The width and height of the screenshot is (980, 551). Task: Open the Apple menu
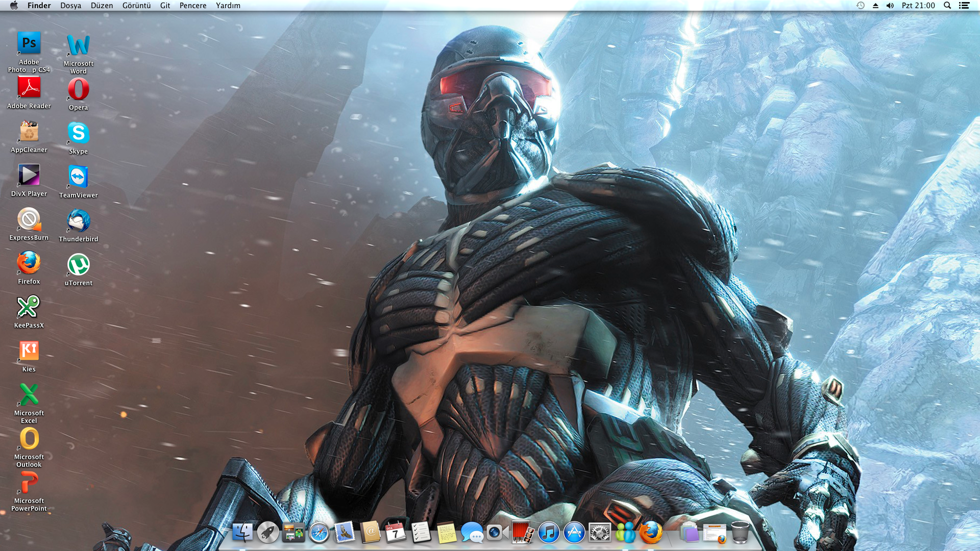tap(14, 6)
